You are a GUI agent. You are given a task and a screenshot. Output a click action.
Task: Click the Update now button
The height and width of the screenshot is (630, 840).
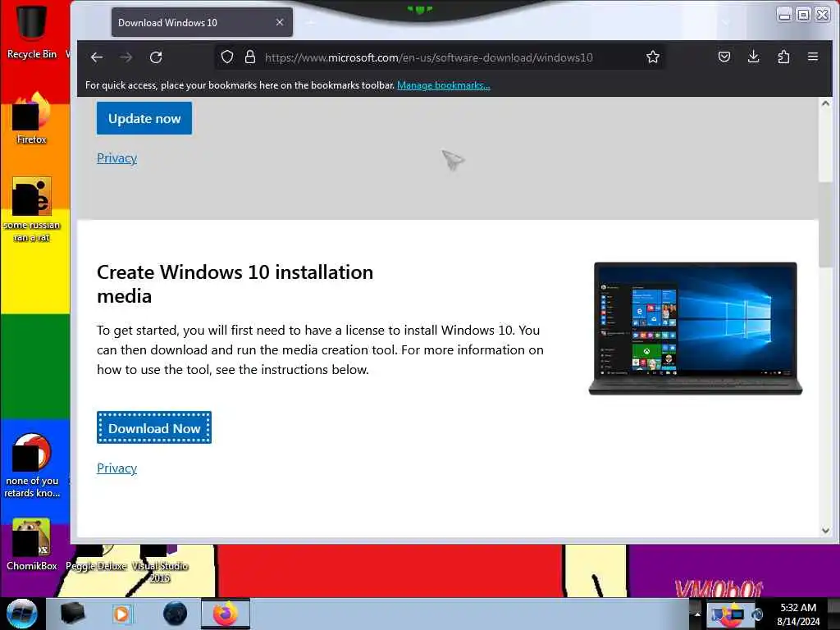coord(144,118)
